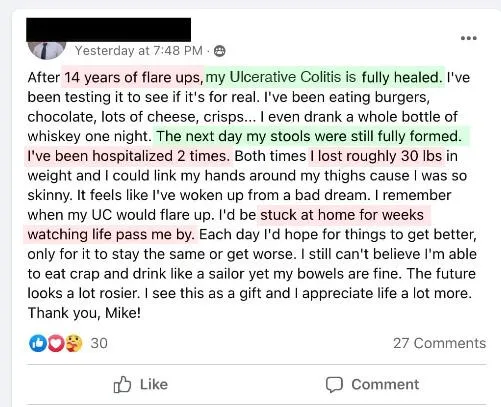Image resolution: width=501 pixels, height=407 pixels.
Task: Click the thumbs-up outline icon beside Like
Action: [122, 385]
